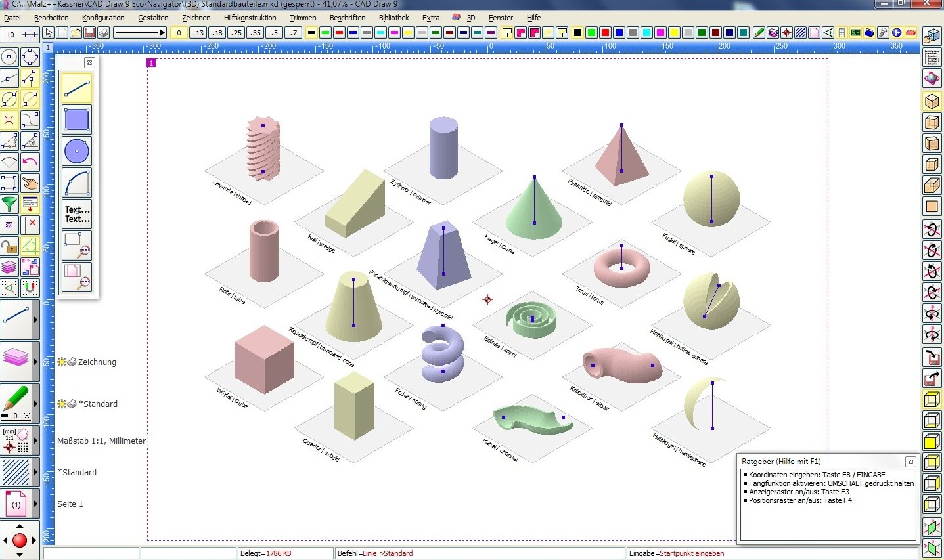The image size is (944, 560).
Task: Set line width to .13
Action: click(198, 32)
